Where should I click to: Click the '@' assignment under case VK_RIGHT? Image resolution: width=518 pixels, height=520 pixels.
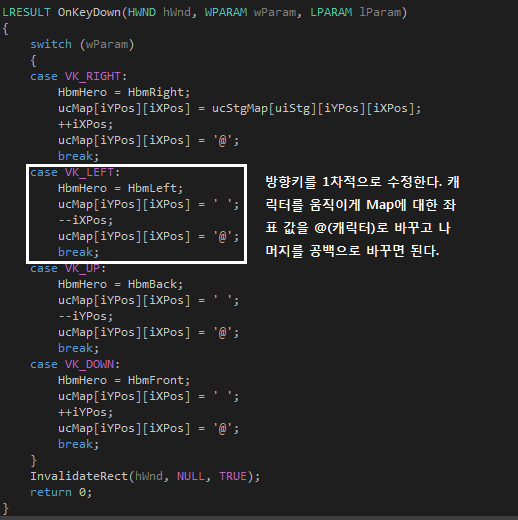(x=148, y=140)
